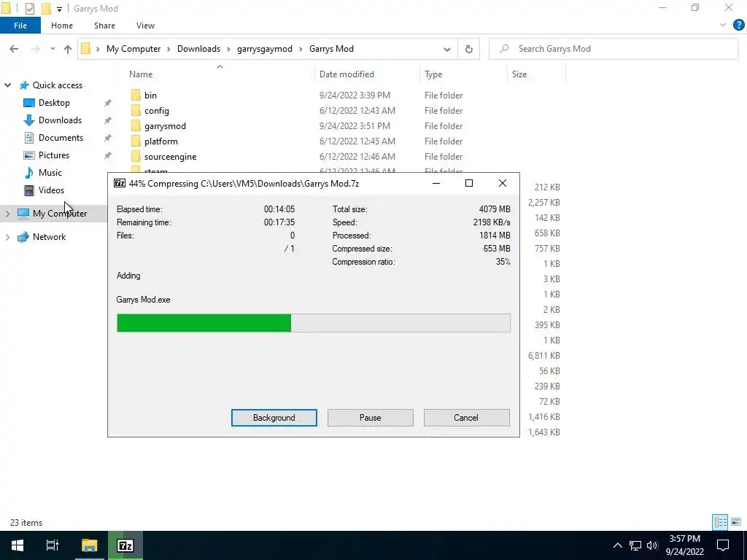
Task: Open the Home ribbon tab
Action: [x=62, y=26]
